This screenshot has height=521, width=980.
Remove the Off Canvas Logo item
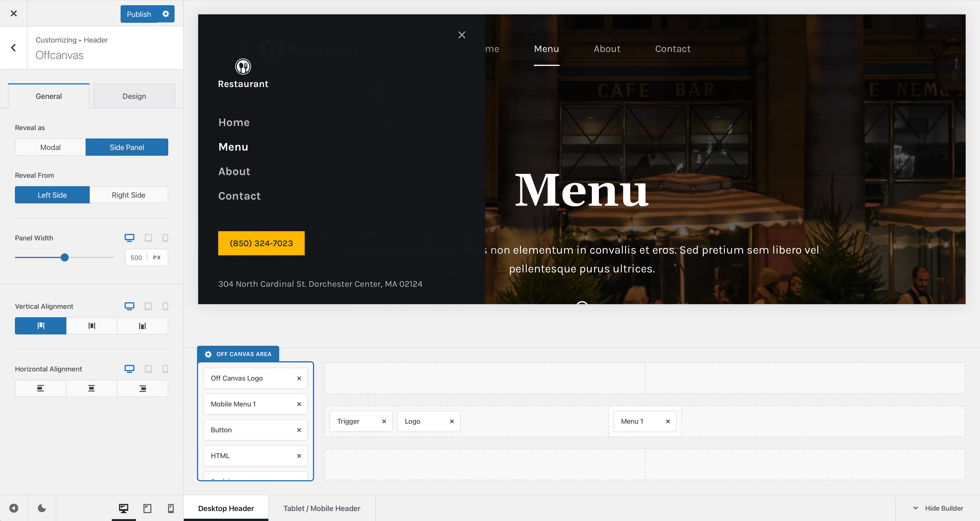click(x=299, y=378)
